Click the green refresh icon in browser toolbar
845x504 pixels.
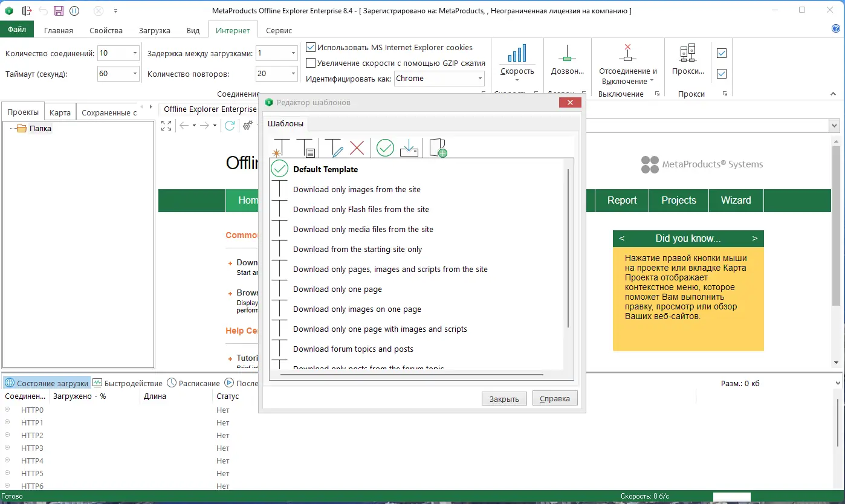click(x=230, y=125)
